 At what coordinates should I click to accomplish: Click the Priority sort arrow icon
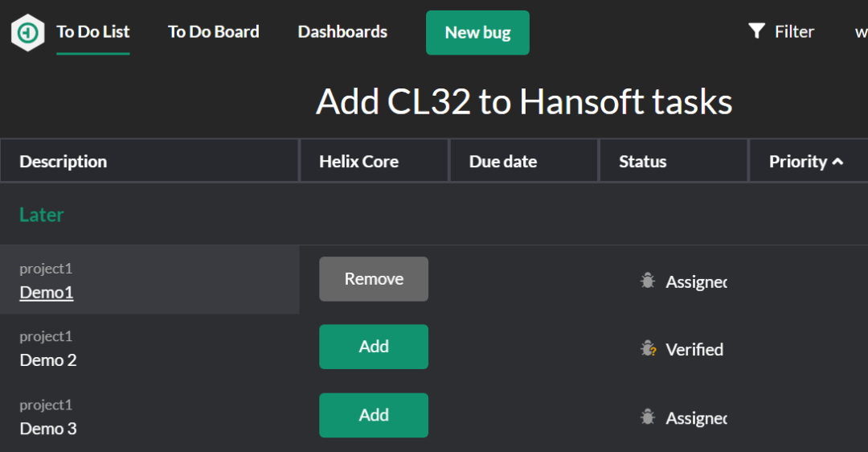(838, 162)
